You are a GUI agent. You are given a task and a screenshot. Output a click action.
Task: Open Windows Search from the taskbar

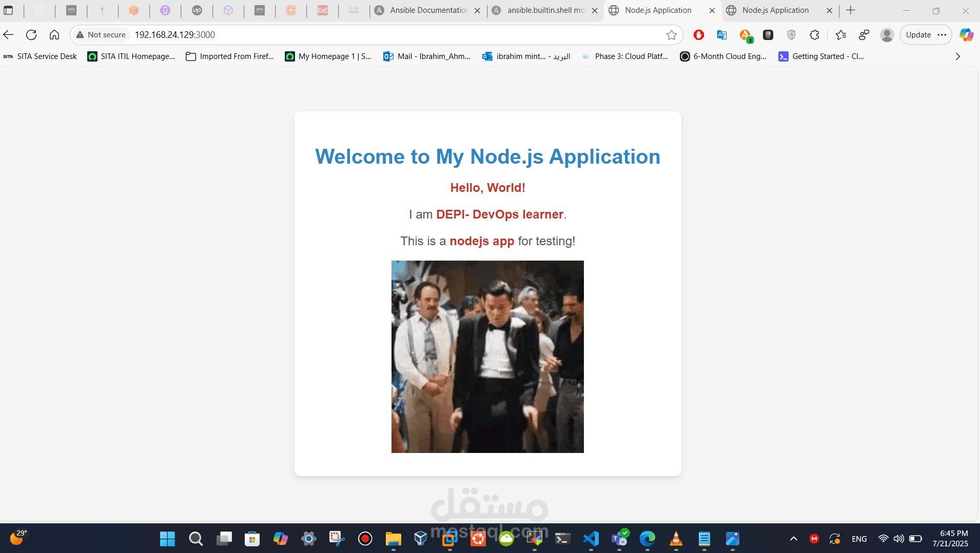195,539
